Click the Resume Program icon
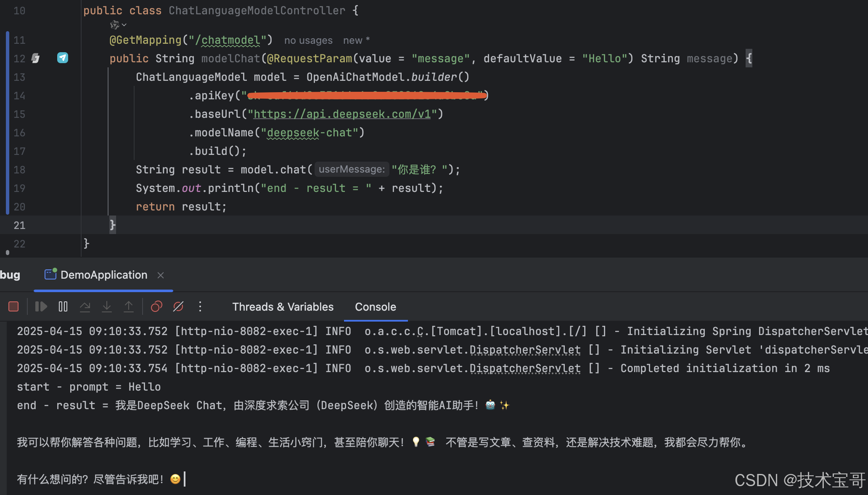This screenshot has height=495, width=868. 41,306
